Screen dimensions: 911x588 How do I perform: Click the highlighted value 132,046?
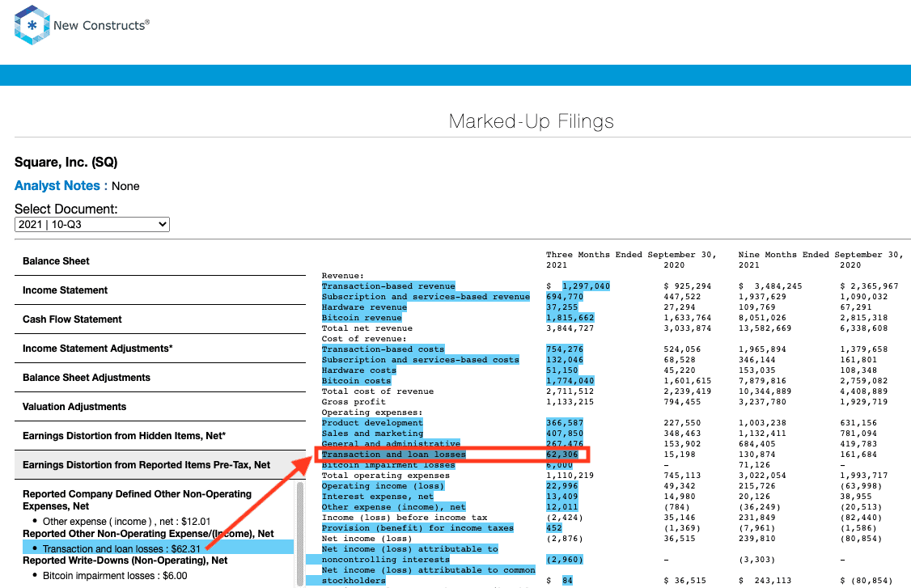(x=565, y=360)
